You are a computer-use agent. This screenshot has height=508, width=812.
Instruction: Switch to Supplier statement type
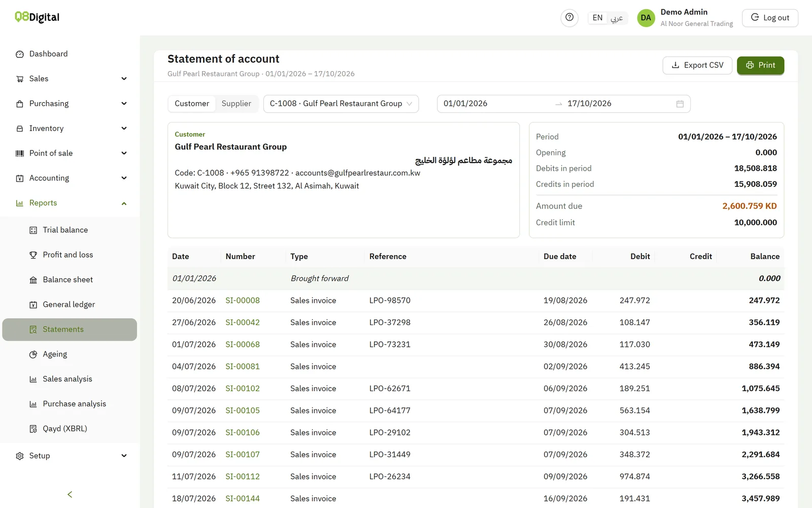(x=236, y=104)
